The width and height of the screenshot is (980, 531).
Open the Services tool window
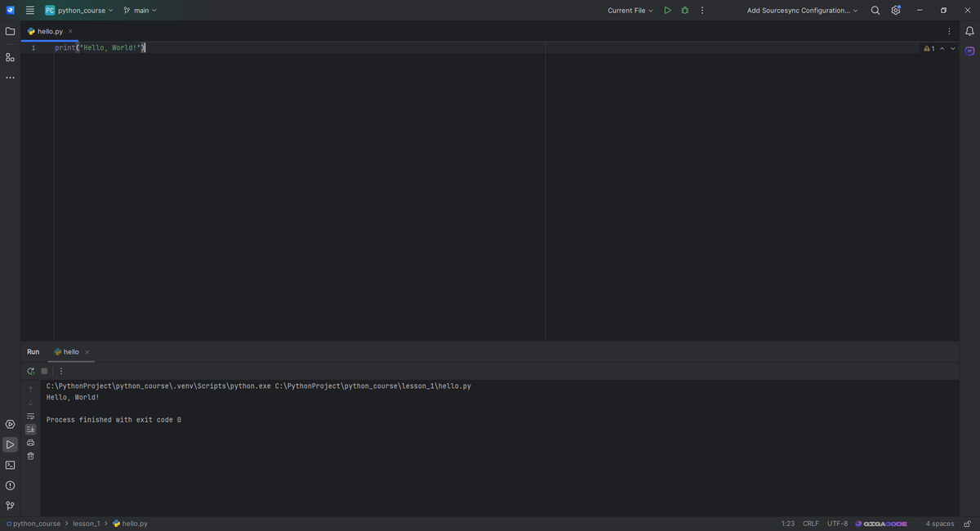[10, 424]
